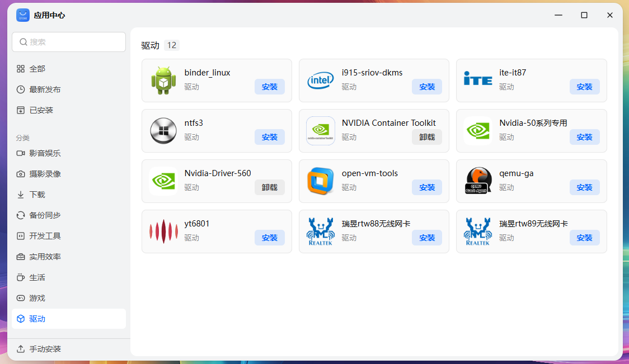629x364 pixels.
Task: Click the ITE logo icon
Action: 478,79
